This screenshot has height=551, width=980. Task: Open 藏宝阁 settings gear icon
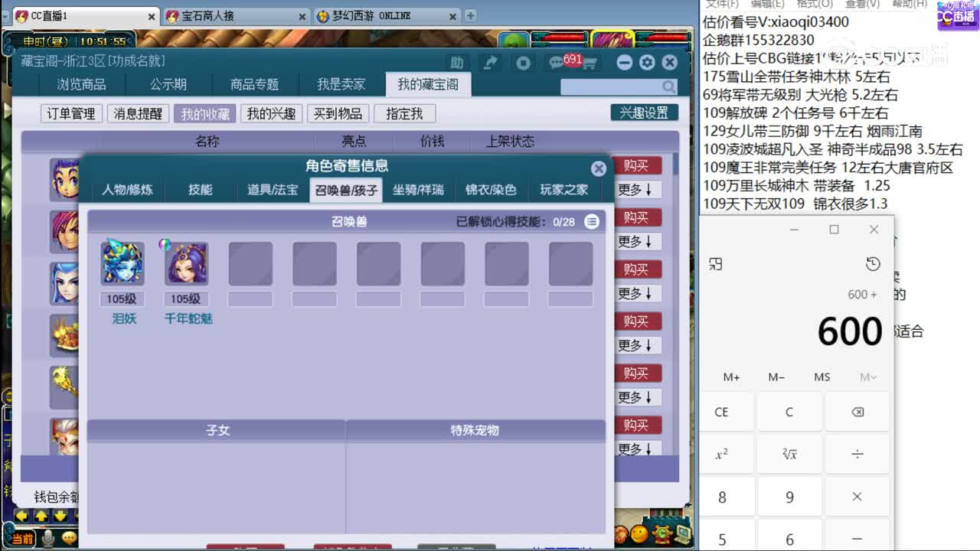coord(647,64)
